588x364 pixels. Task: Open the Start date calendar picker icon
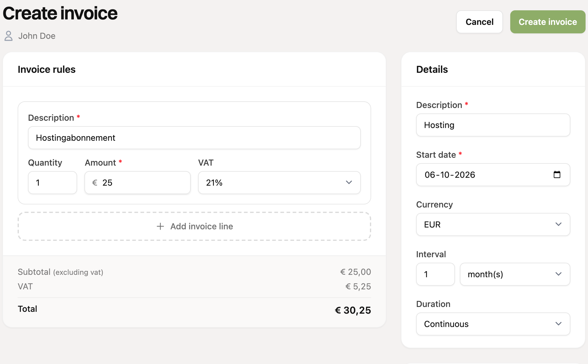(x=557, y=174)
